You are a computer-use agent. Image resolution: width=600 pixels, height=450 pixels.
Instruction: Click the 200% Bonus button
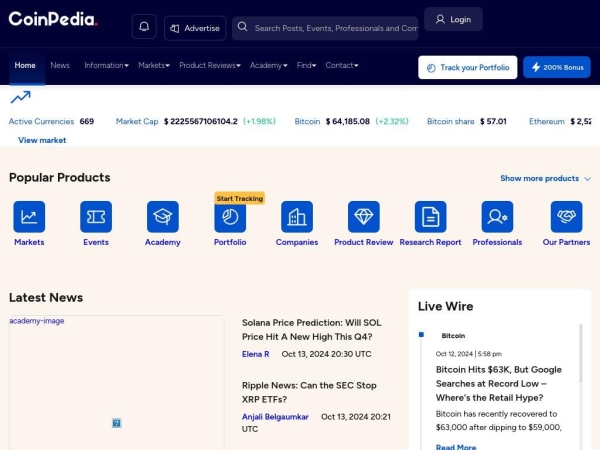pos(557,67)
